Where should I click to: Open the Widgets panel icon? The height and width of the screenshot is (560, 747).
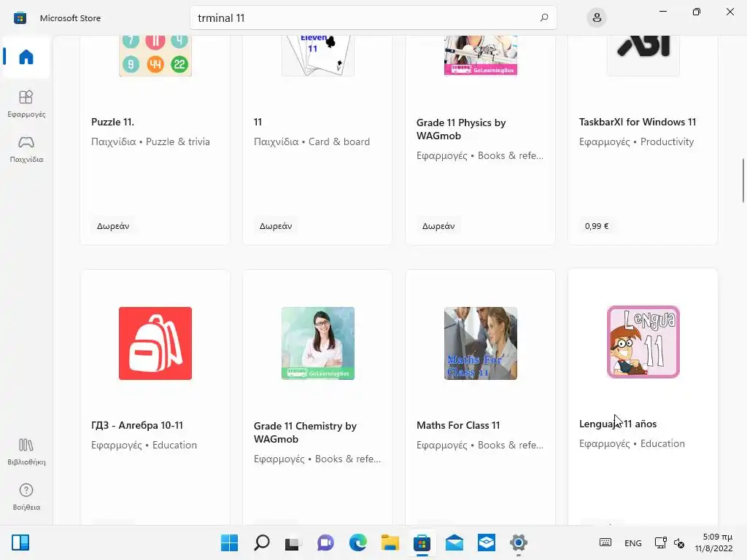[20, 542]
